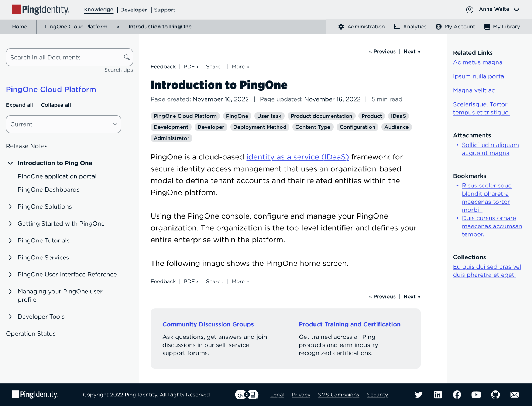Screen dimensions: 532x406
Task: Open the LinkedIn footer icon
Action: point(437,395)
